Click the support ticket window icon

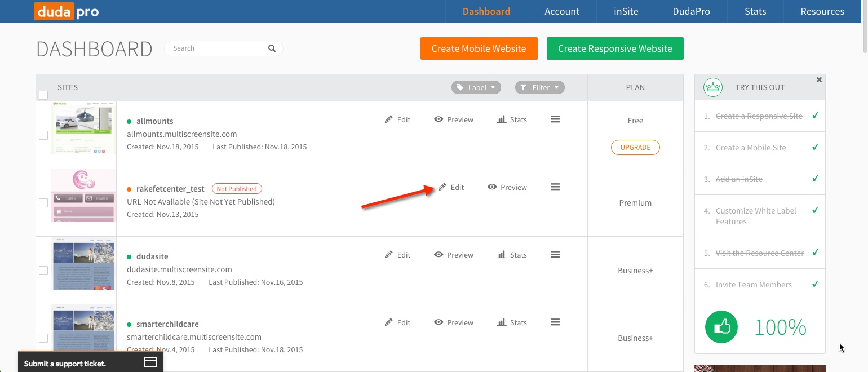tap(150, 362)
